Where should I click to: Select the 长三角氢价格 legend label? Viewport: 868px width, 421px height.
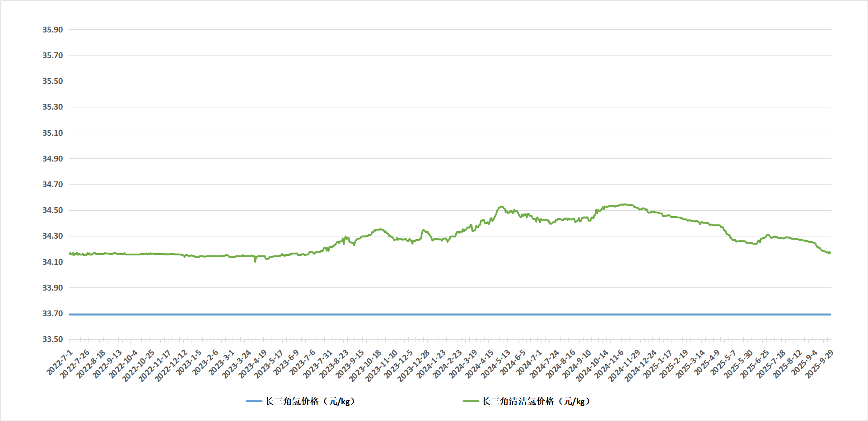[310, 401]
